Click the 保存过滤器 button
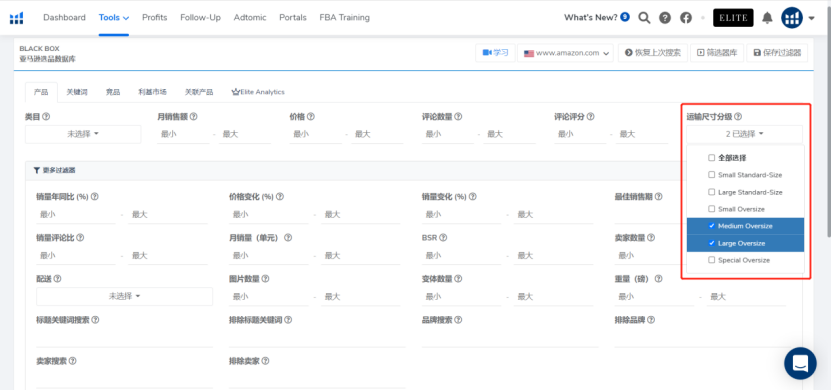The image size is (831, 391). (777, 53)
